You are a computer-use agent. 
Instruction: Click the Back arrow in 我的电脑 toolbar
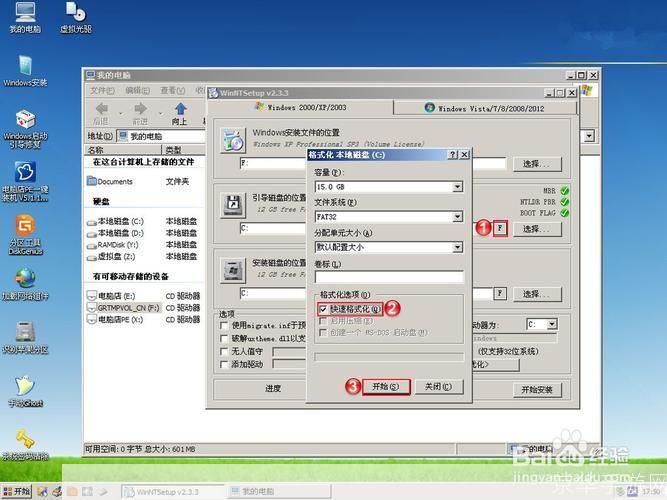(101, 113)
